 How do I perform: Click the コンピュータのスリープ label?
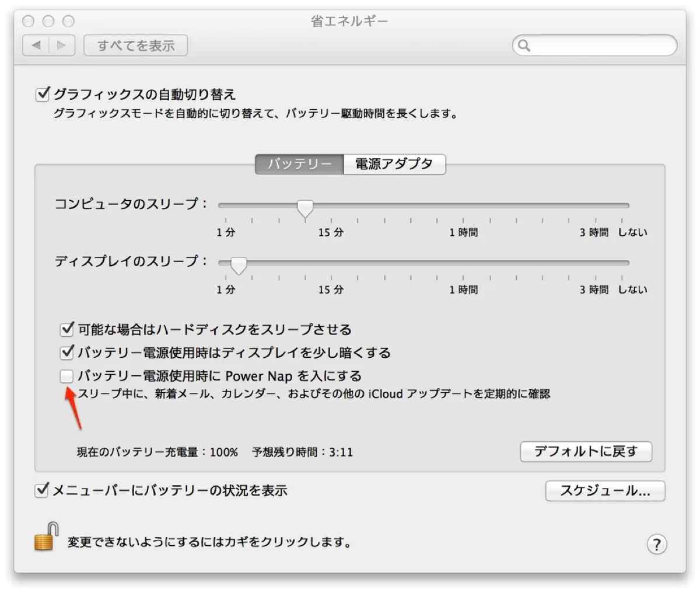pyautogui.click(x=131, y=204)
